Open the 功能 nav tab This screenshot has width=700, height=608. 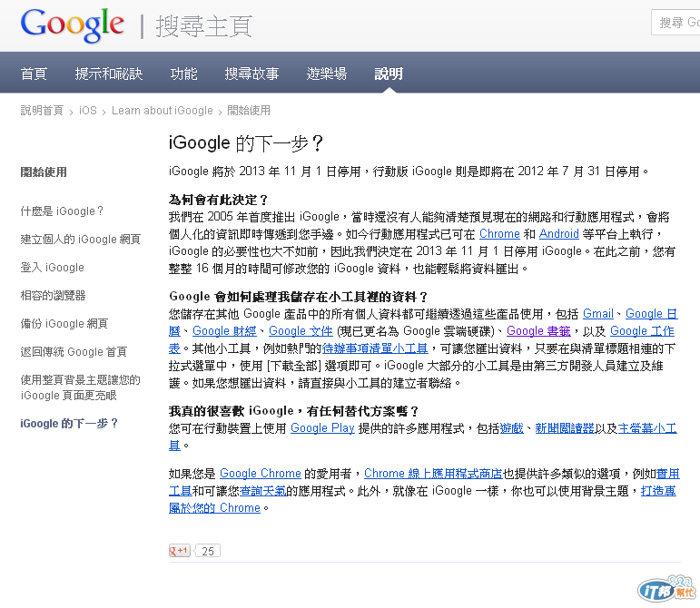pos(183,74)
